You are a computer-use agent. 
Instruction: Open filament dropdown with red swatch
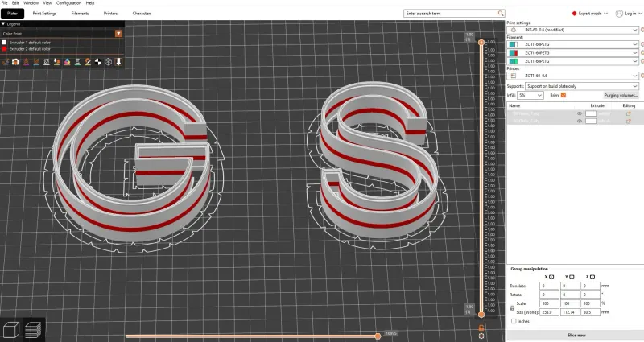[x=573, y=53]
